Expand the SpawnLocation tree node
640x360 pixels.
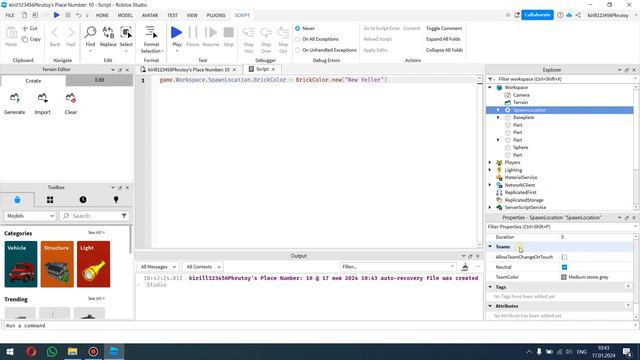click(498, 110)
